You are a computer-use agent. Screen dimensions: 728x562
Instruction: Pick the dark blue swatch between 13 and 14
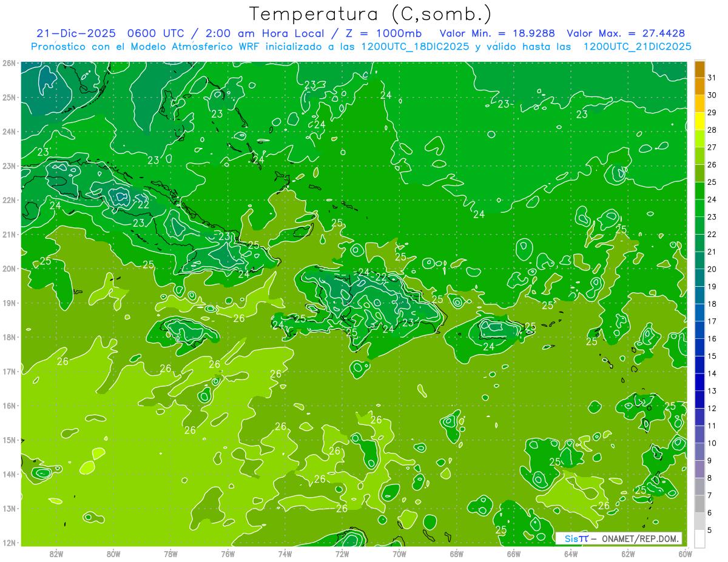pyautogui.click(x=699, y=383)
